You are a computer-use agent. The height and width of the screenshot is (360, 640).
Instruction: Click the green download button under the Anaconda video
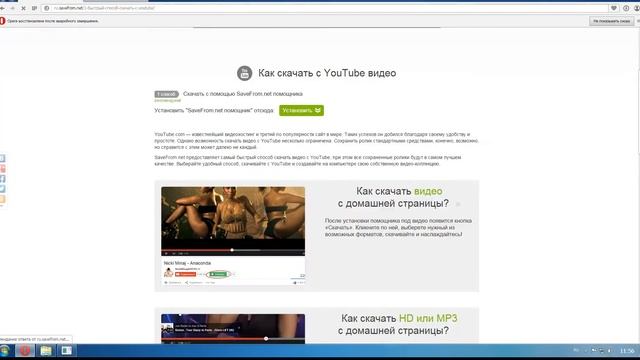(218, 274)
